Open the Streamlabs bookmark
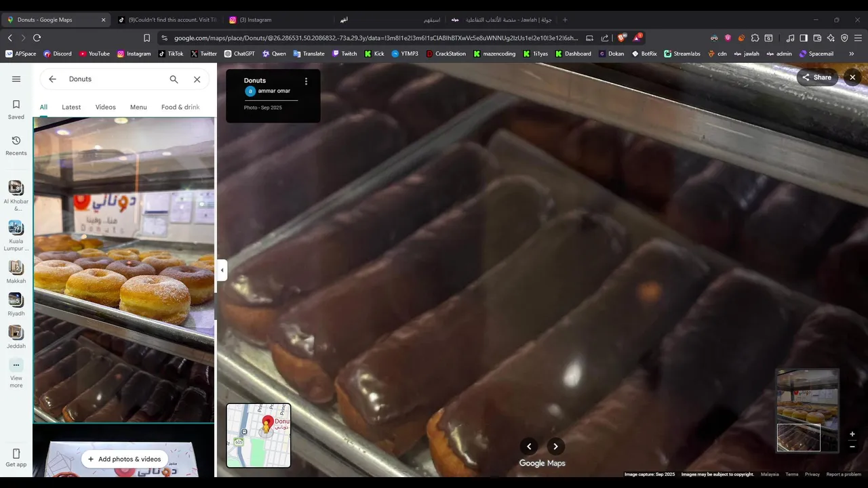This screenshot has width=868, height=488. click(x=682, y=54)
